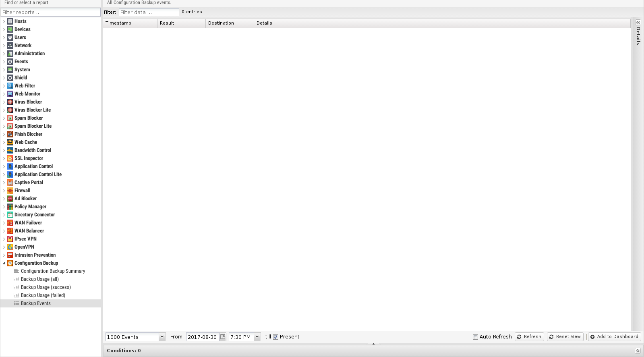
Task: Click the Administration report icon
Action: click(x=10, y=54)
